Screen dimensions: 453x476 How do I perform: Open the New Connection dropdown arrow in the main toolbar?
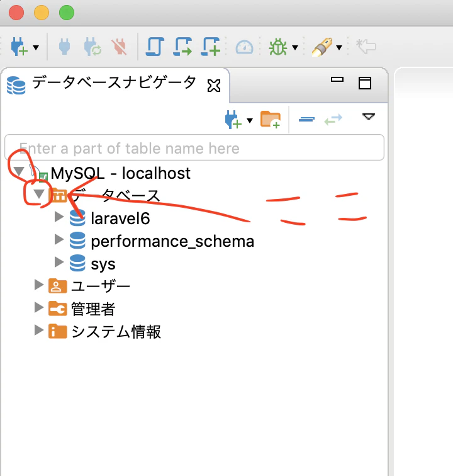coord(36,47)
